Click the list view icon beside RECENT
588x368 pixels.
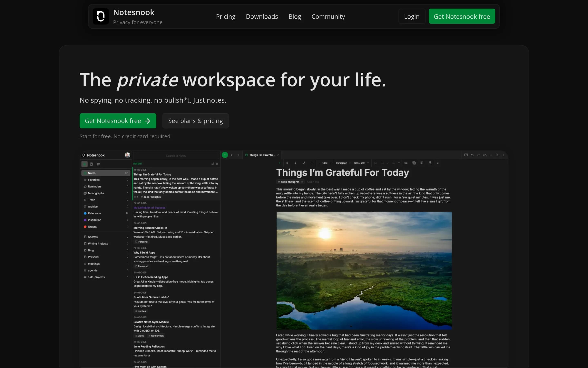217,164
